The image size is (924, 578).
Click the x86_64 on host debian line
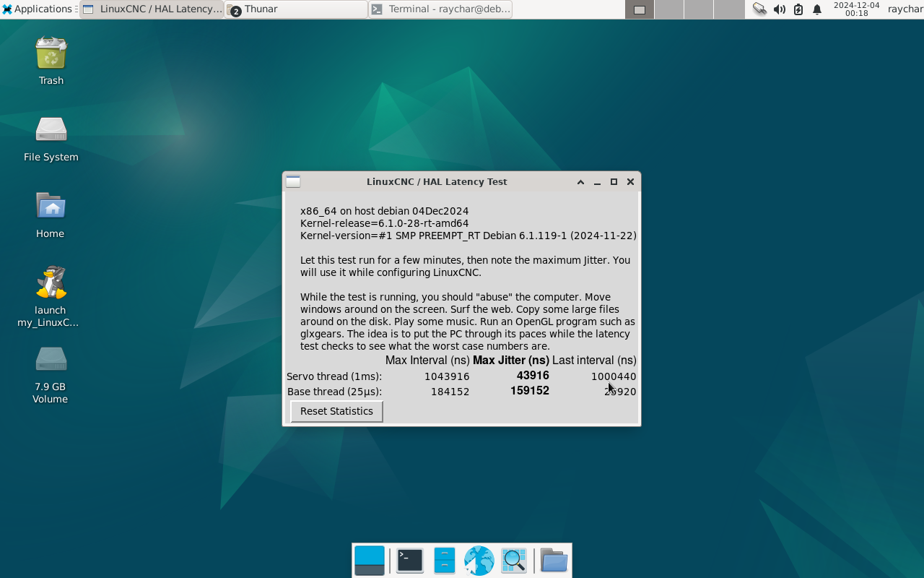(384, 211)
